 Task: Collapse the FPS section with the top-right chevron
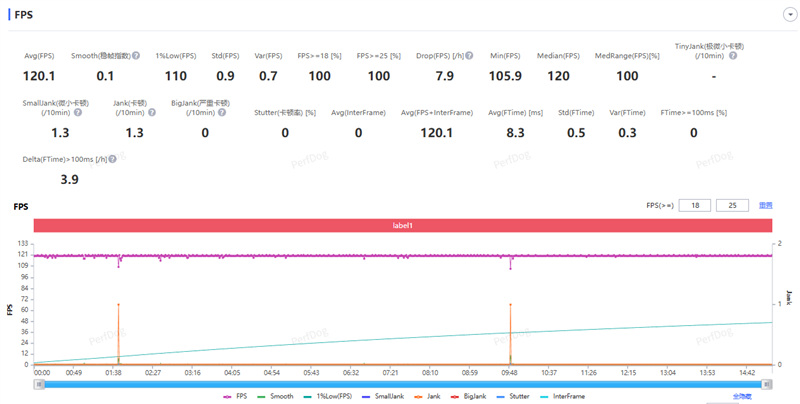click(789, 15)
